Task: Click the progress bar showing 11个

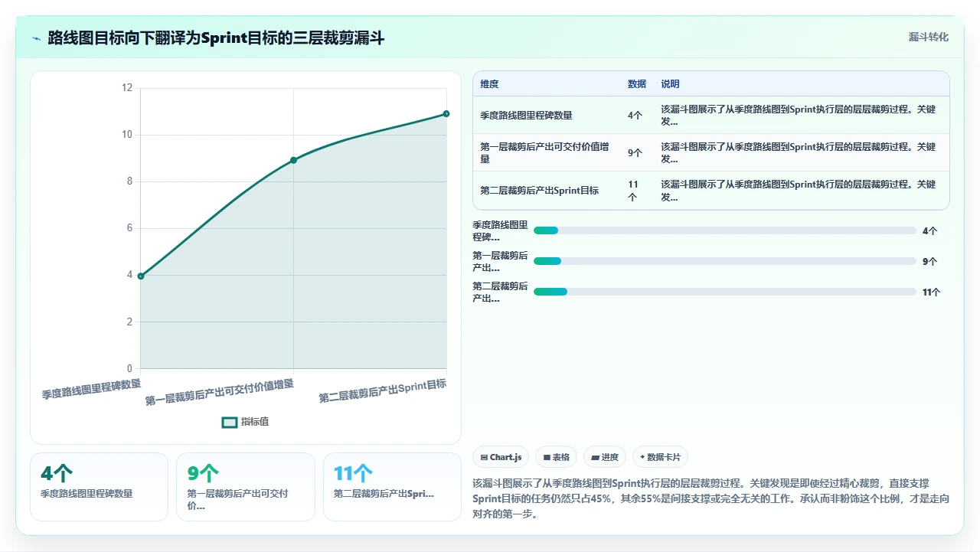Action: coord(724,292)
